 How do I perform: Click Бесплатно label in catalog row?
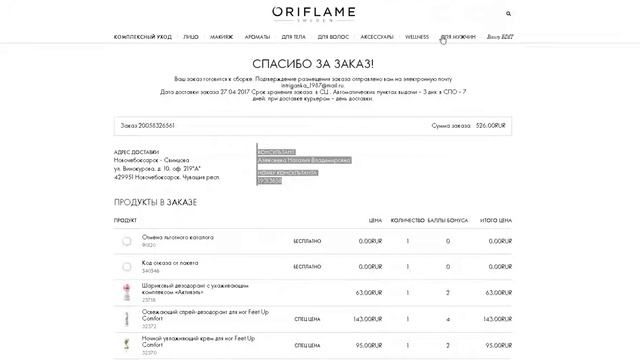click(x=307, y=241)
